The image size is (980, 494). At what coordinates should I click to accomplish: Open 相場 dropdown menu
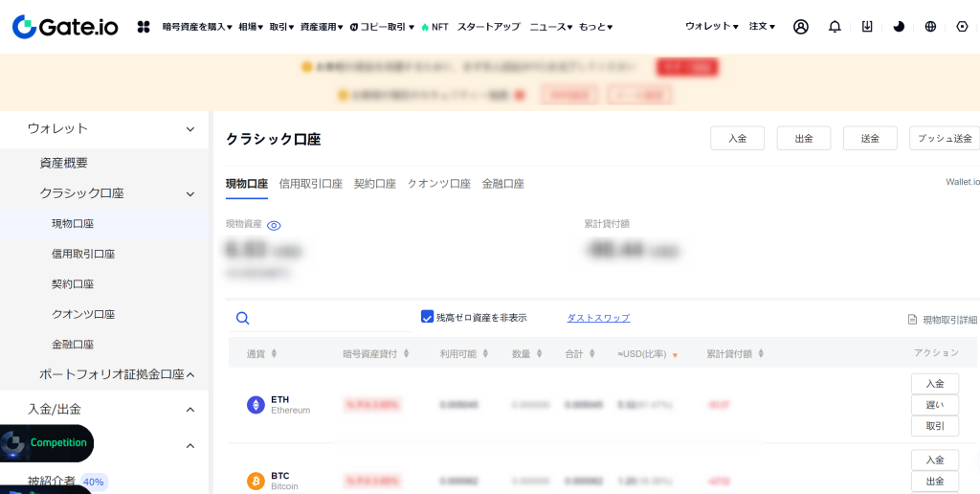pos(251,27)
